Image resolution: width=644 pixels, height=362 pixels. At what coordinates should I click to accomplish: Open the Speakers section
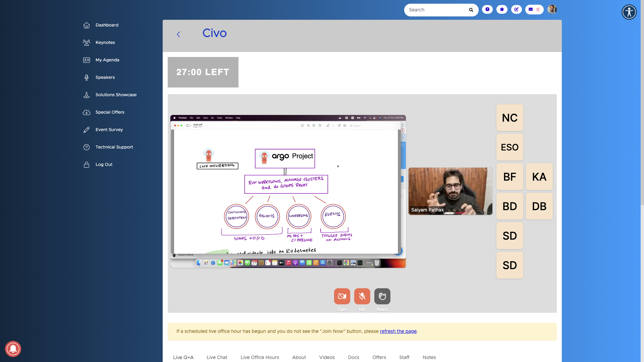click(x=105, y=77)
